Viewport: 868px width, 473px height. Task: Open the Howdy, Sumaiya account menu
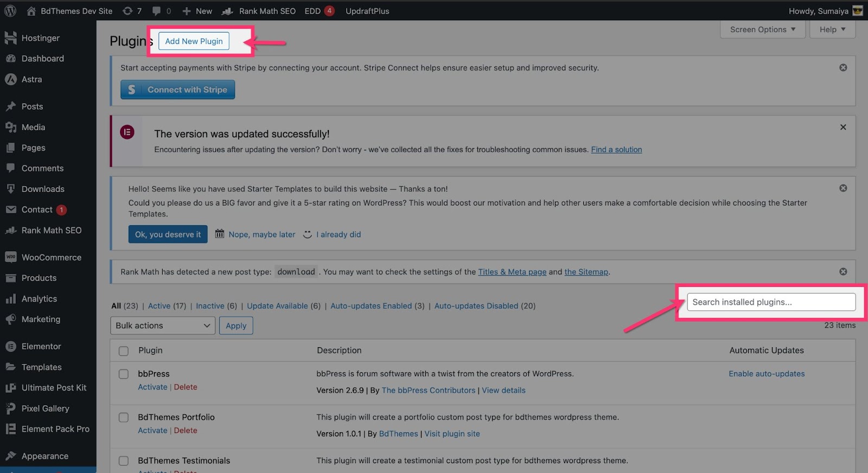825,11
